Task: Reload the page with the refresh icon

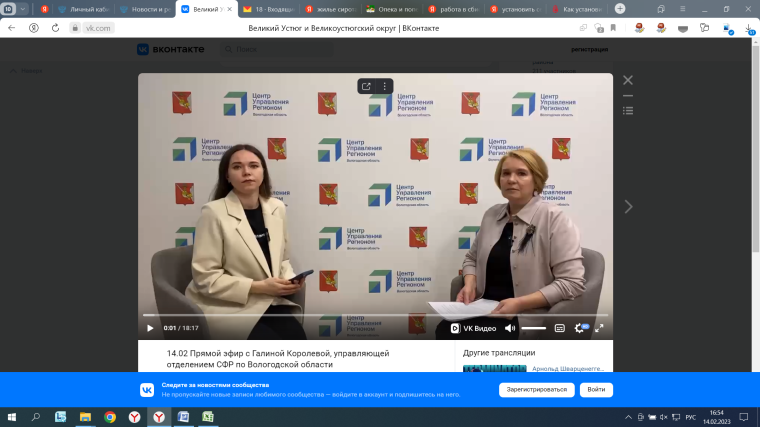Action: pyautogui.click(x=55, y=28)
